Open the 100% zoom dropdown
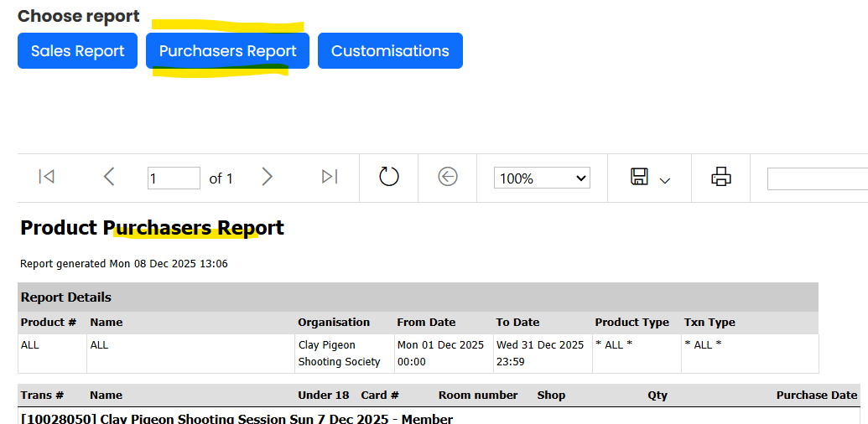Viewport: 868px width, 424px height. tap(541, 178)
